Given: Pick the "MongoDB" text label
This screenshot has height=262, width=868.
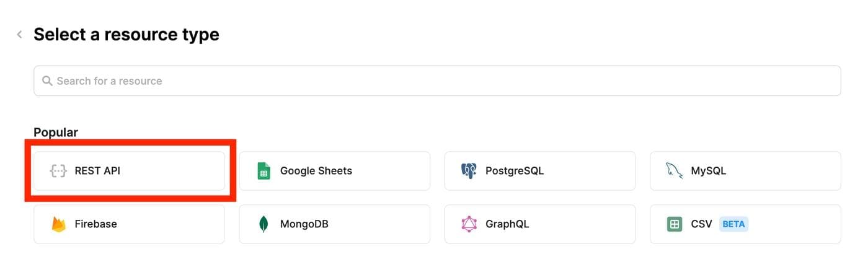Looking at the screenshot, I should [x=304, y=224].
